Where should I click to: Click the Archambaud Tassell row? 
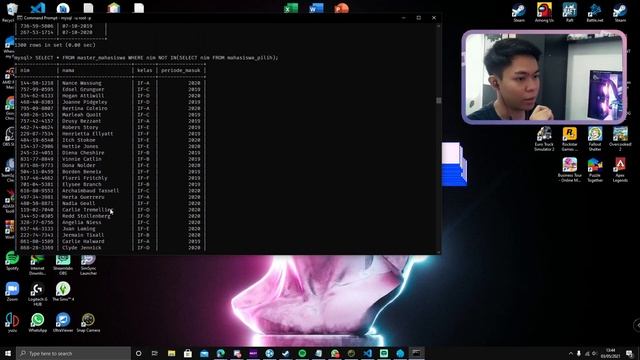pos(110,191)
